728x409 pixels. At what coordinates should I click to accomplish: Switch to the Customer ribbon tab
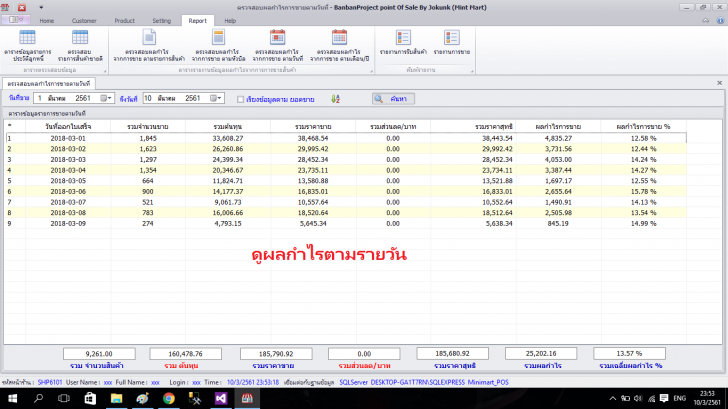point(84,21)
